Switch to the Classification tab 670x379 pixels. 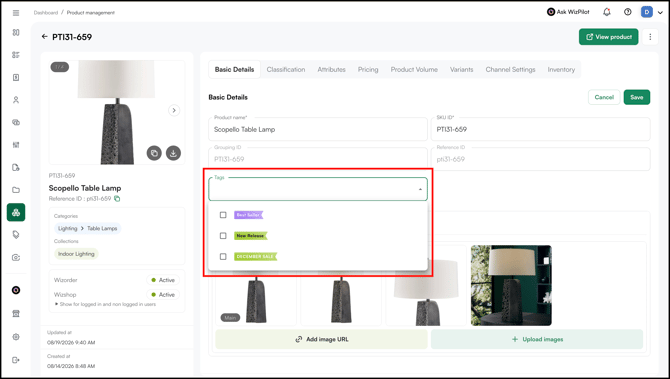(x=286, y=69)
